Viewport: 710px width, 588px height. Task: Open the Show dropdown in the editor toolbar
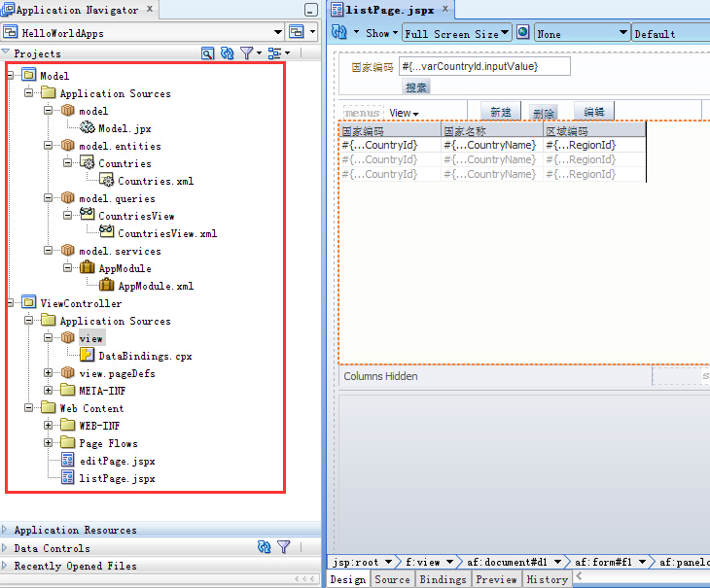[x=381, y=33]
